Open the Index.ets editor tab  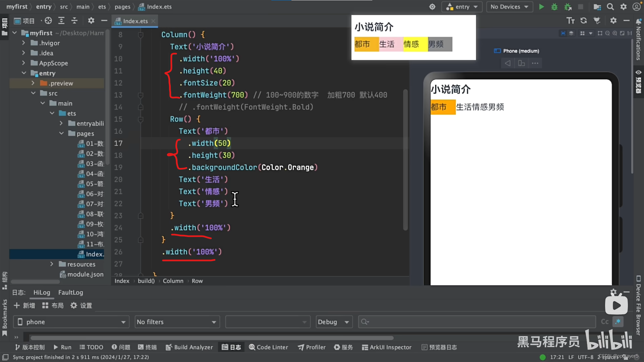click(135, 21)
